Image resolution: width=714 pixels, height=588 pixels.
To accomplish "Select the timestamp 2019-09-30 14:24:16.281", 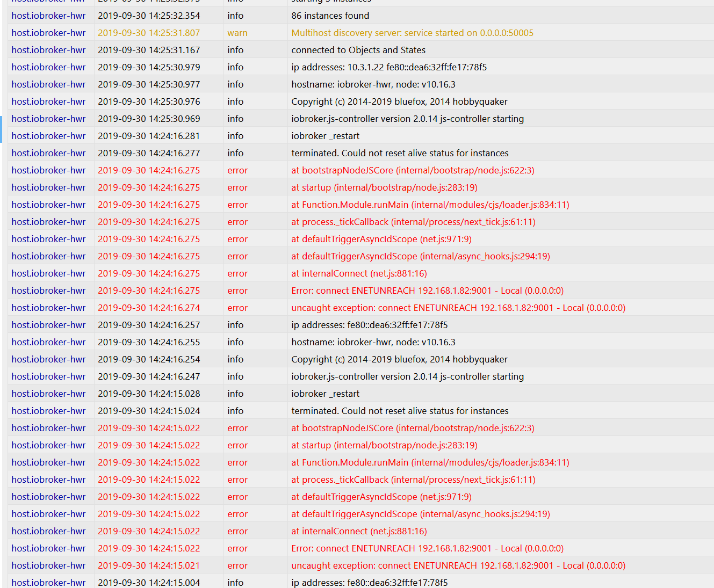I will 149,136.
